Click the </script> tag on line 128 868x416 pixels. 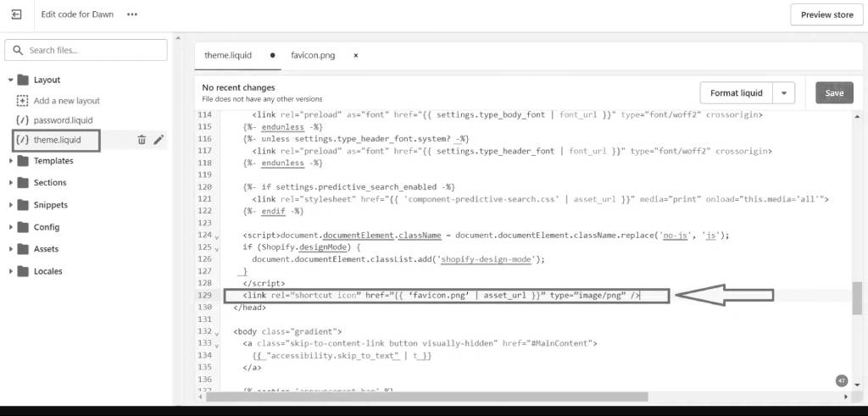click(264, 283)
